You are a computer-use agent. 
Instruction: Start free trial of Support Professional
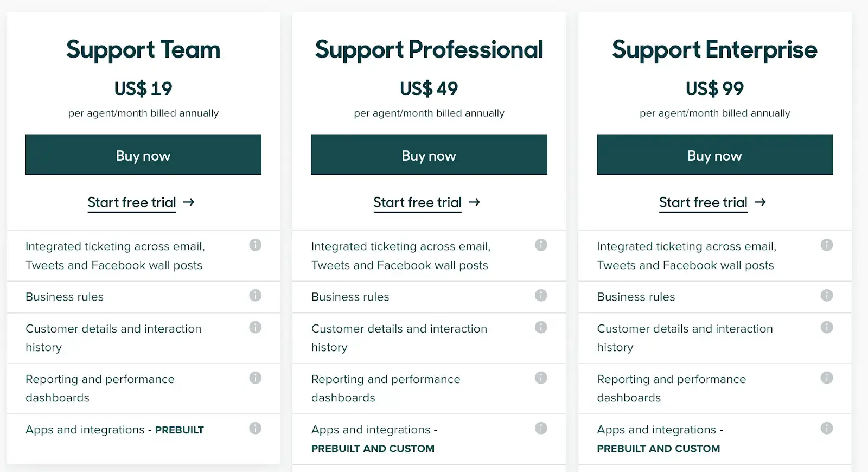(x=417, y=202)
